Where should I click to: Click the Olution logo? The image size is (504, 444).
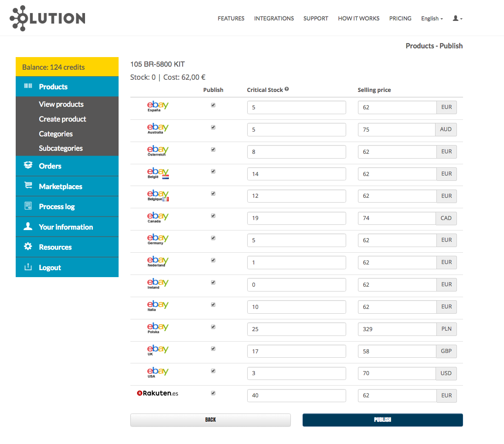click(48, 18)
